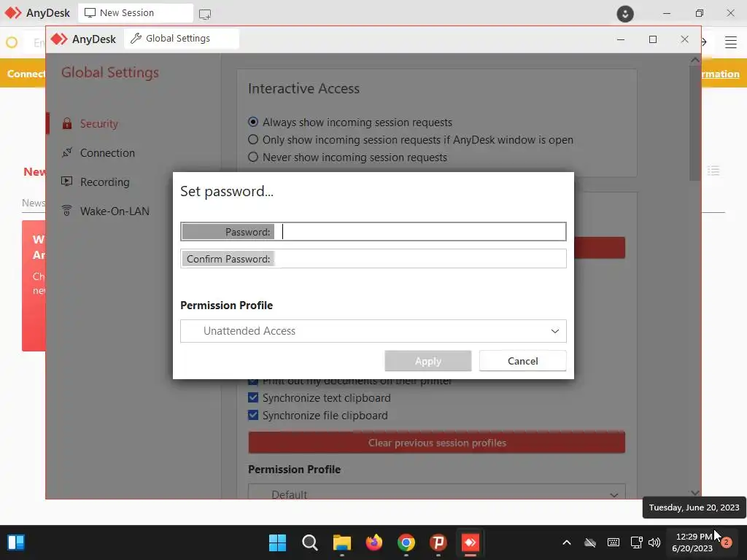Select Always show incoming session requests
The width and height of the screenshot is (747, 560).
click(253, 122)
